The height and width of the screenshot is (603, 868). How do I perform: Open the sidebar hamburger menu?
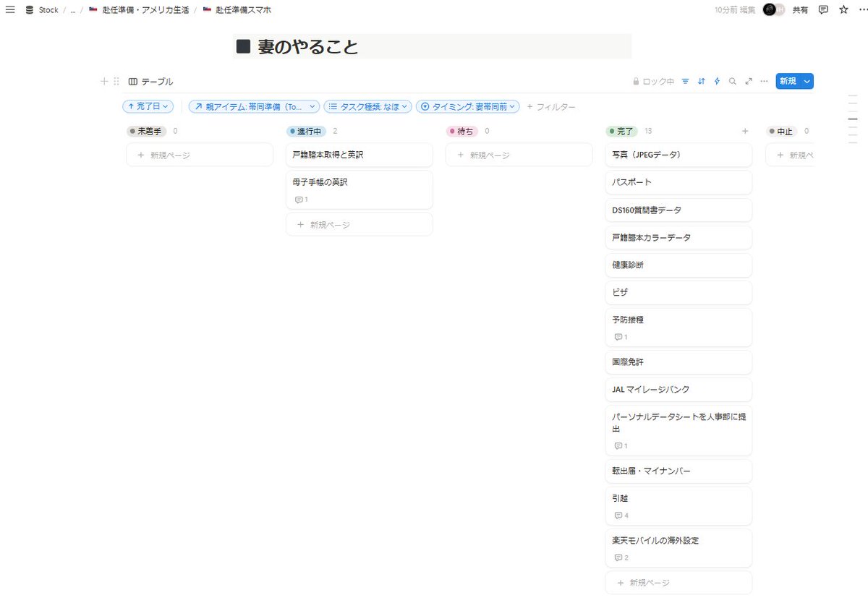[10, 10]
